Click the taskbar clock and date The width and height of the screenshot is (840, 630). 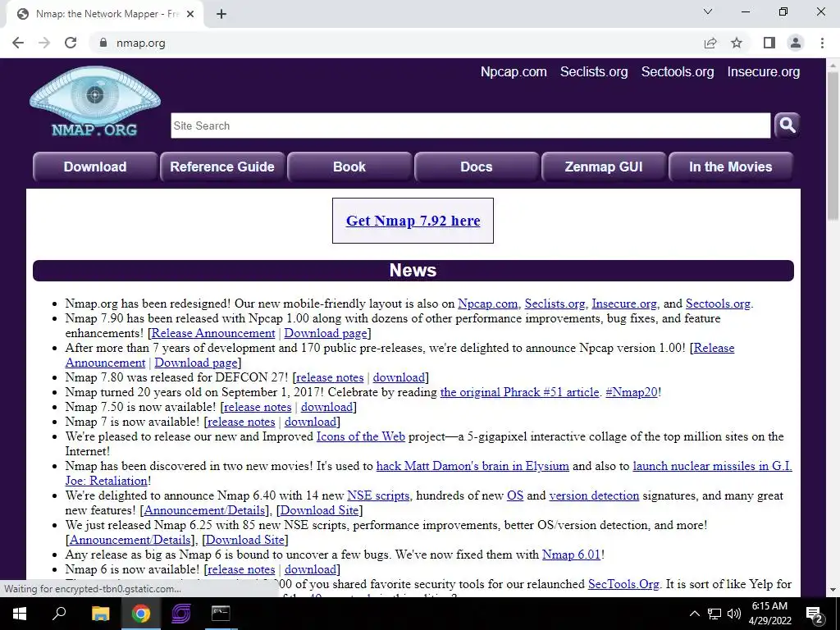(769, 614)
